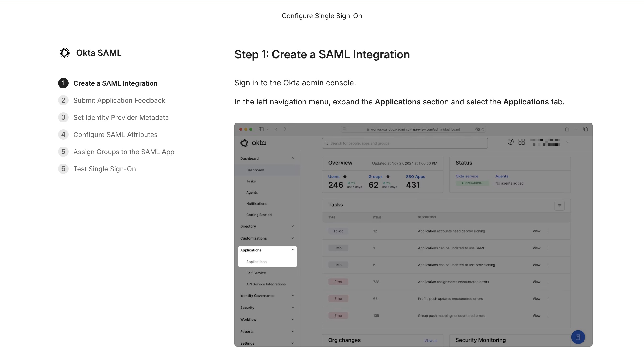Click View on the group push mappings row
644x362 pixels.
(x=537, y=316)
